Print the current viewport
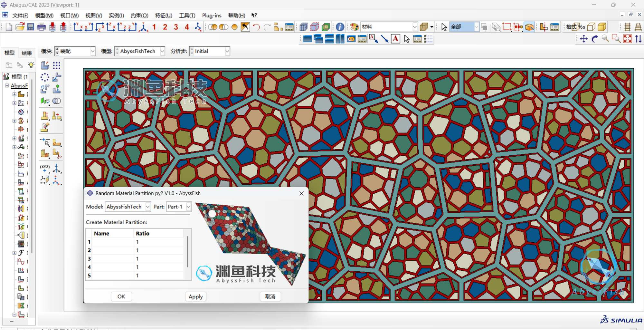Viewport: 644px width, 330px height. [x=42, y=27]
